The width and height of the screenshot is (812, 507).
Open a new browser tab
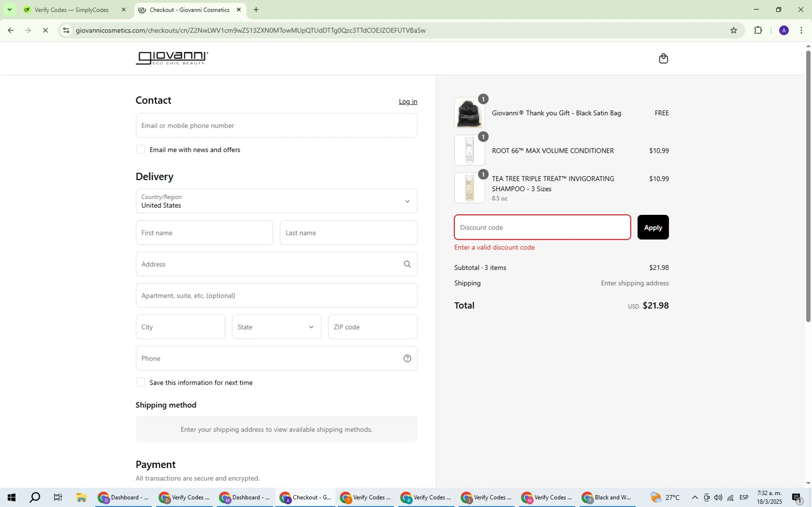tap(256, 10)
